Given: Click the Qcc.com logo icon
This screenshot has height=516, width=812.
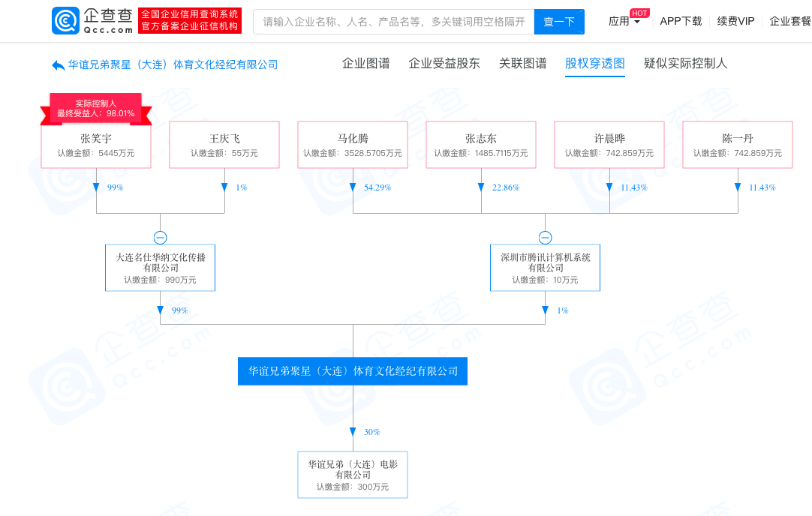Looking at the screenshot, I should 66,21.
